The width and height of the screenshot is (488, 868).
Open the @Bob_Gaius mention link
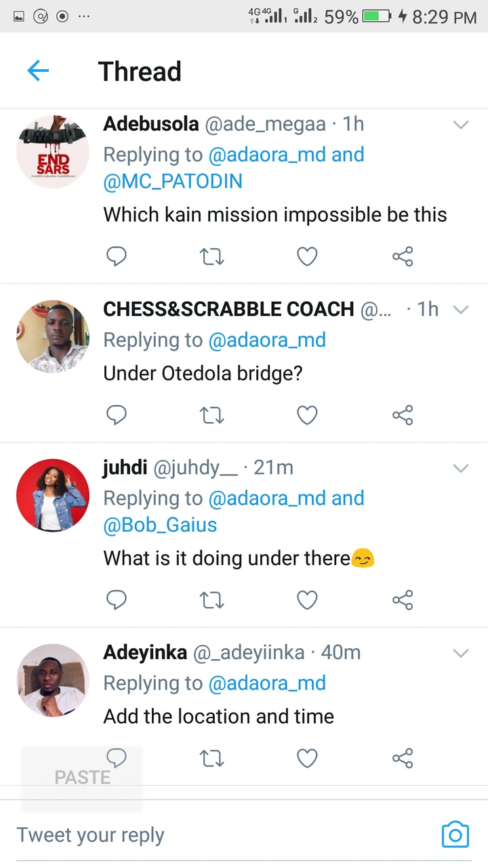pyautogui.click(x=160, y=525)
